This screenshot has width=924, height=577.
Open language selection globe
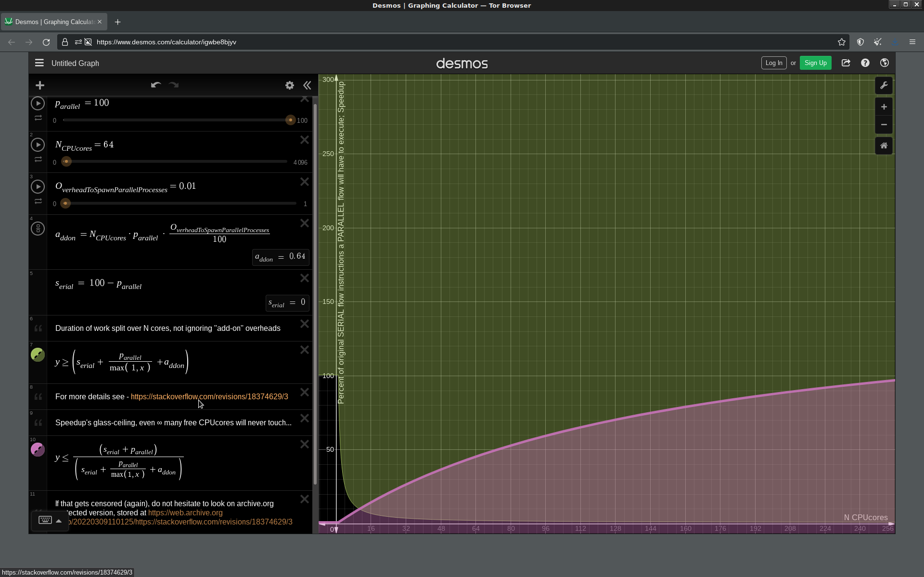[885, 63]
